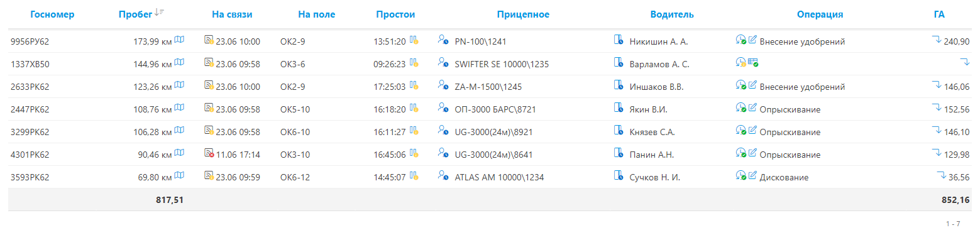Screen dimensions: 980x235
Task: Expand the arrow beside 36,56 in the ГА column
Action: coord(942,175)
